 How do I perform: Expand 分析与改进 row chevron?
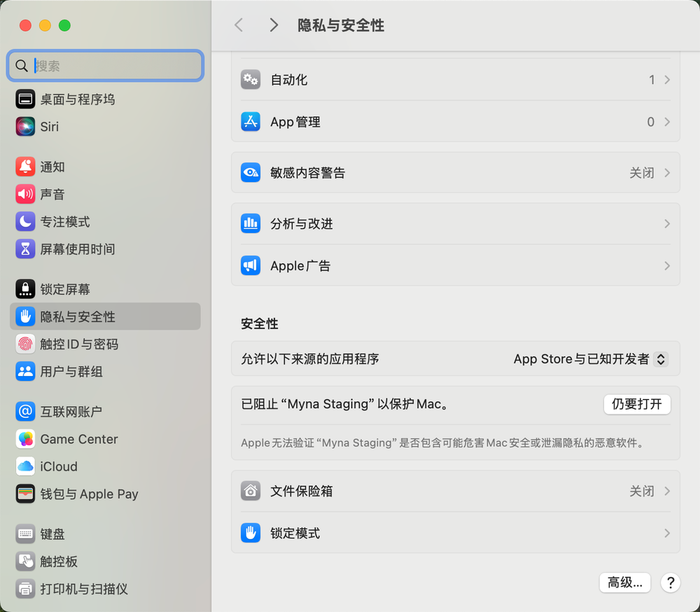click(667, 223)
